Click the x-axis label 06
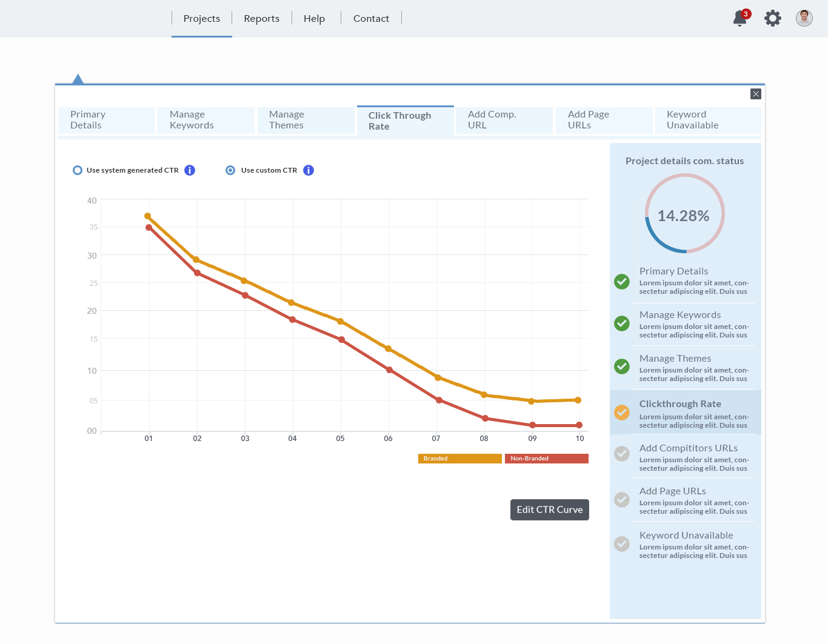Image resolution: width=828 pixels, height=644 pixels. click(388, 439)
